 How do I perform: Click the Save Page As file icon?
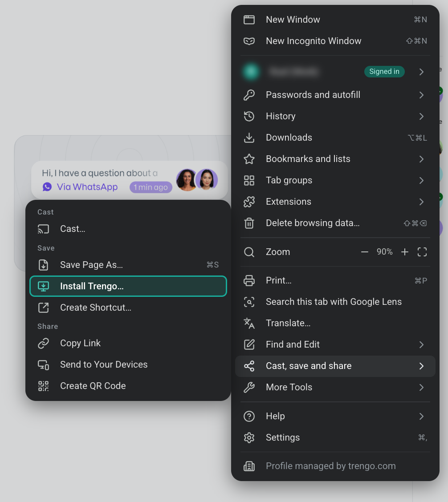(x=43, y=265)
